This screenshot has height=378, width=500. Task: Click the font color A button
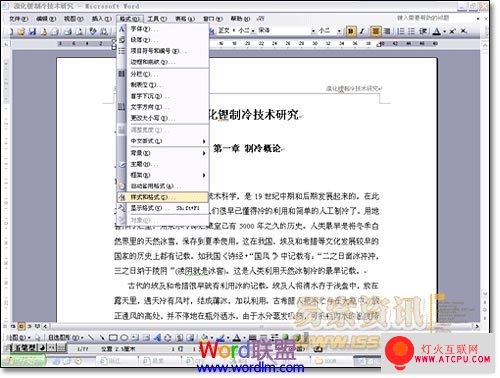coord(436,31)
